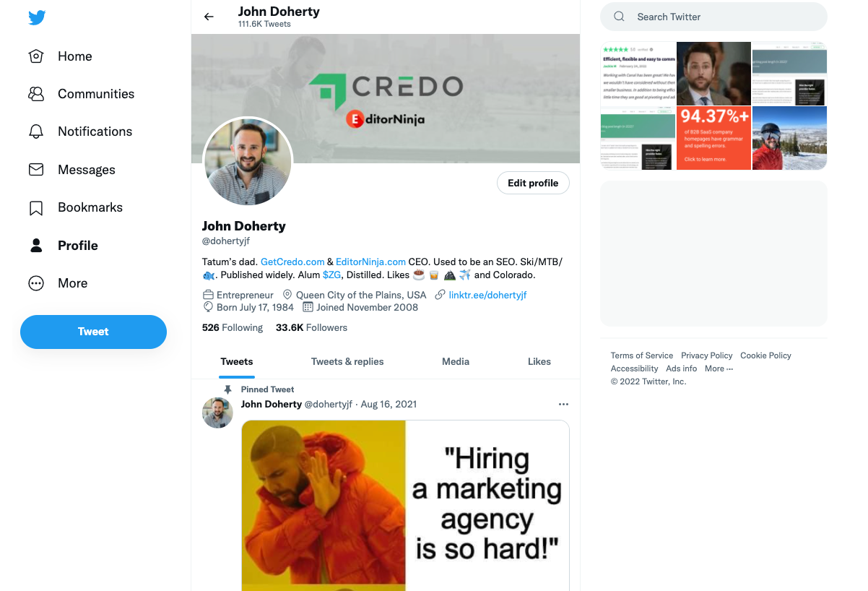
Task: Open the man-in-suit media thumbnail
Action: click(x=713, y=74)
